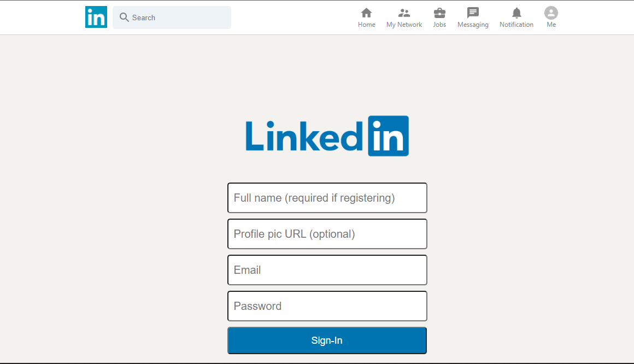Focus the Email input field
The width and height of the screenshot is (634, 364).
pos(327,270)
